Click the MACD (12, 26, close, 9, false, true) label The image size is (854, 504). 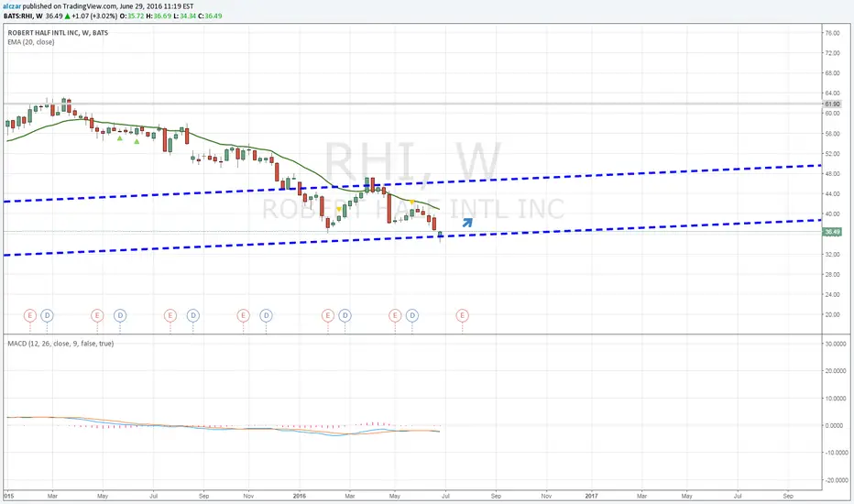(60, 344)
